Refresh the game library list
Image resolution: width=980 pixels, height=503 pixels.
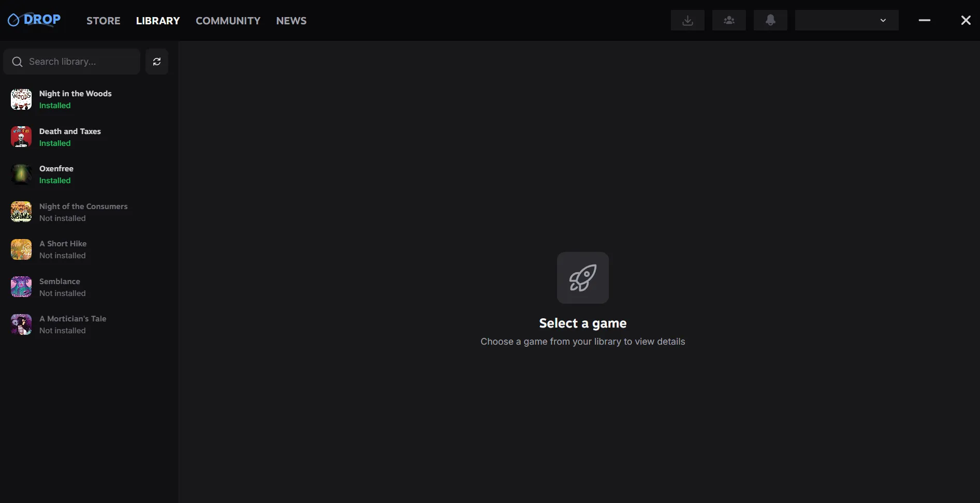(156, 62)
